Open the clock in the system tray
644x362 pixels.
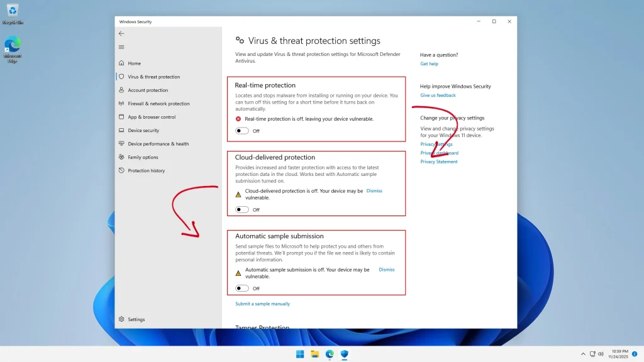point(617,354)
